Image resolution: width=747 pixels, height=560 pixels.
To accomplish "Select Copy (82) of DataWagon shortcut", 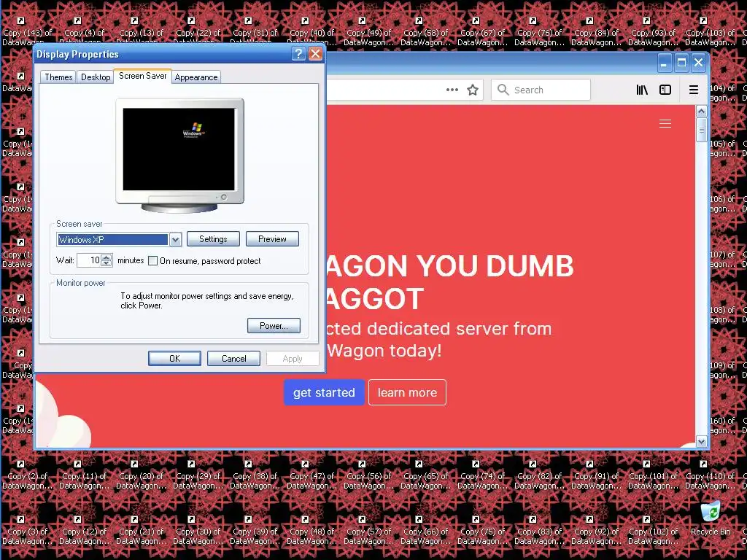I will click(x=539, y=475).
